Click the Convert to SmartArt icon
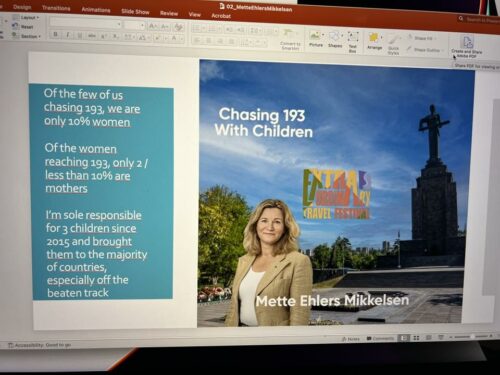This screenshot has height=375, width=500. click(x=290, y=39)
